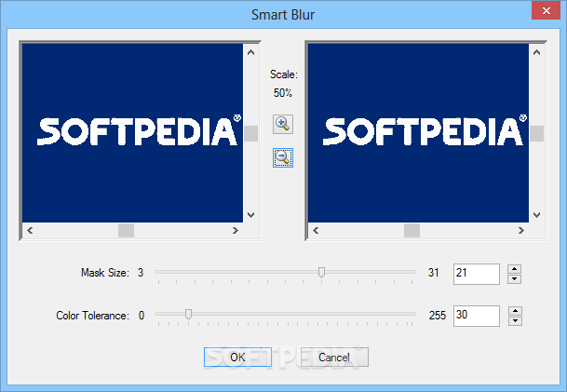Click the blurred result preview on right

coord(418,133)
